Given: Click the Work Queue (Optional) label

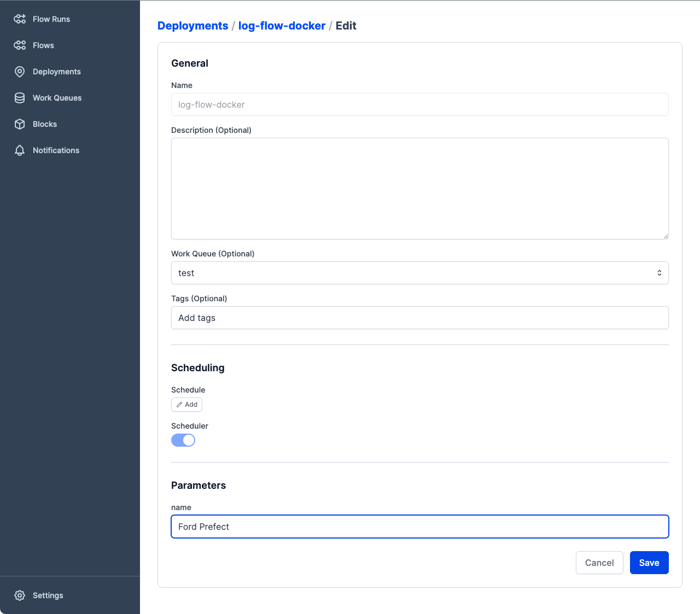Looking at the screenshot, I should pos(213,254).
